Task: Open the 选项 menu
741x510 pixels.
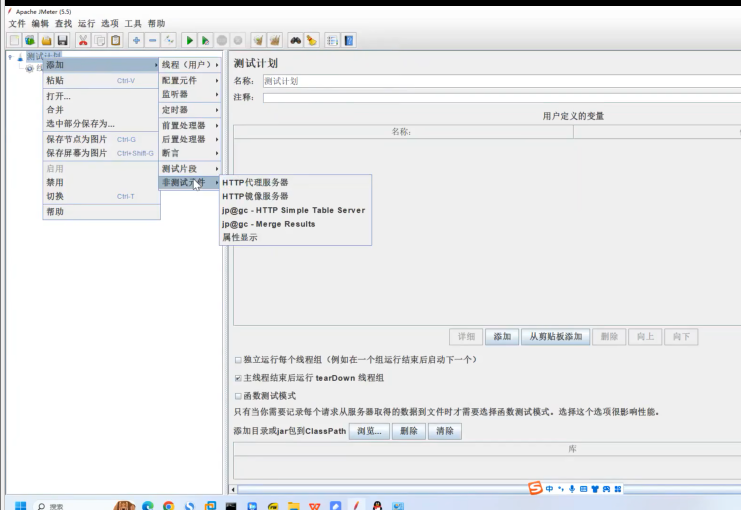Action: pyautogui.click(x=110, y=24)
